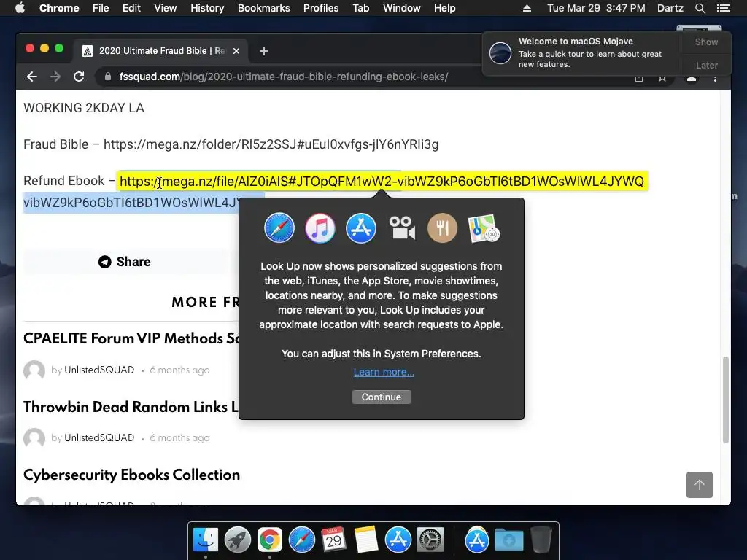The image size is (747, 560).
Task: Click the back-to-top arrow button
Action: 700,485
